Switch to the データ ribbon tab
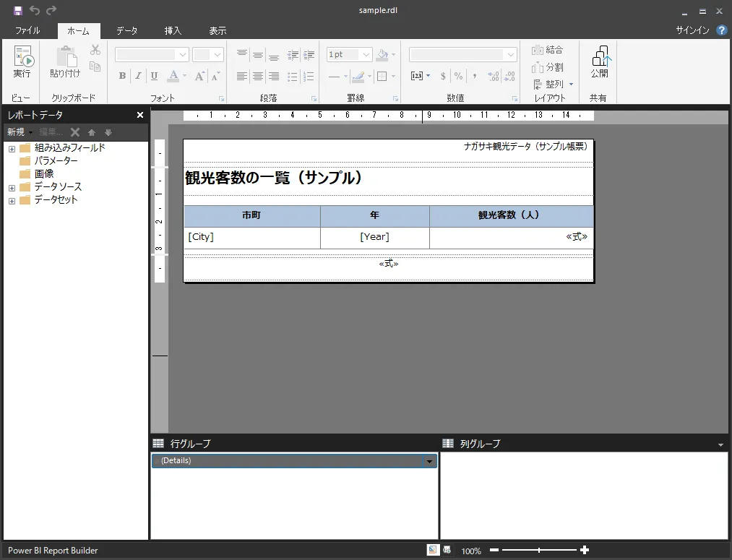732x560 pixels. (x=127, y=31)
